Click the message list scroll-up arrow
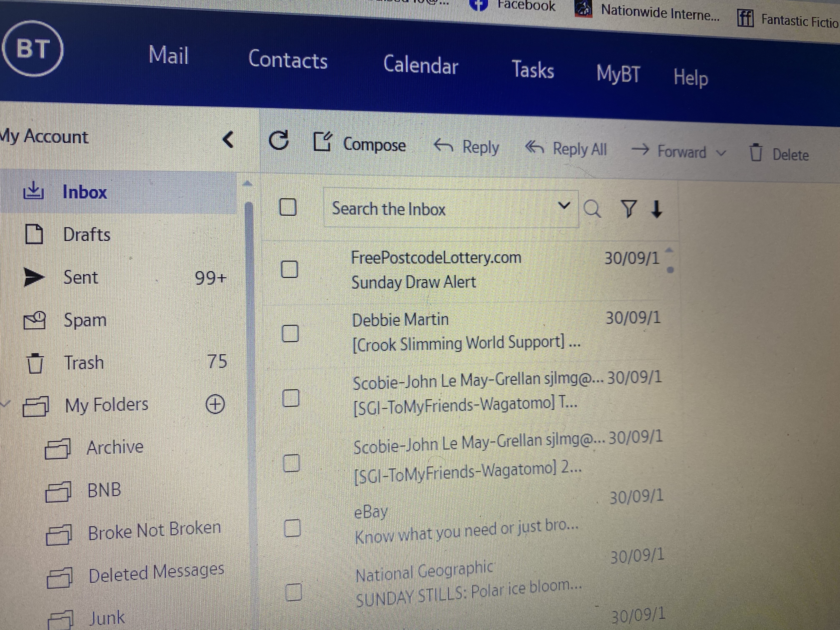 (670, 250)
